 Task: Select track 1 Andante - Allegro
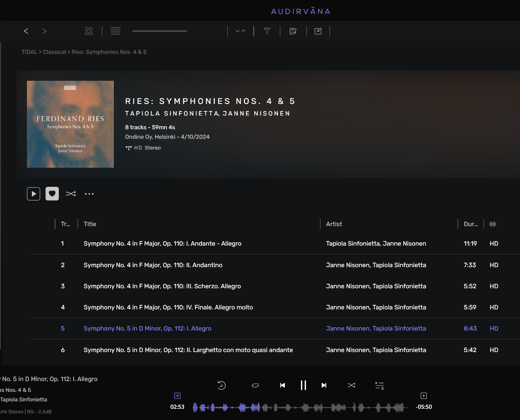162,244
